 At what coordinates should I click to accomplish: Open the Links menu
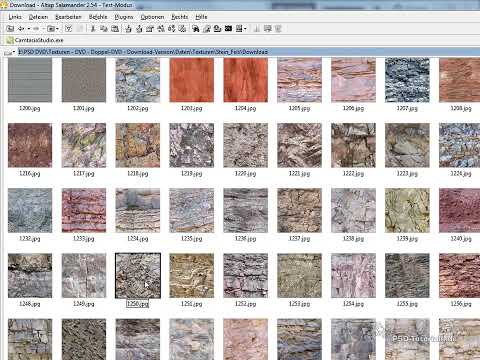tap(15, 17)
